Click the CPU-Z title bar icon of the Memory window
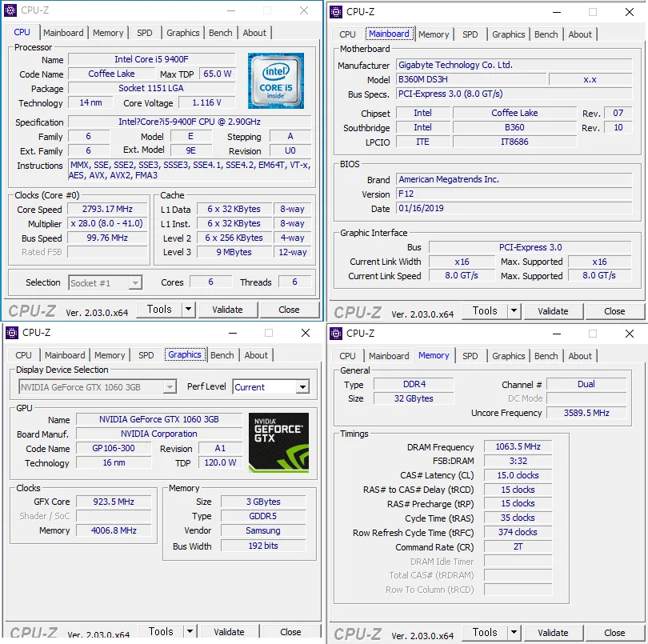The height and width of the screenshot is (644, 648). coord(334,333)
